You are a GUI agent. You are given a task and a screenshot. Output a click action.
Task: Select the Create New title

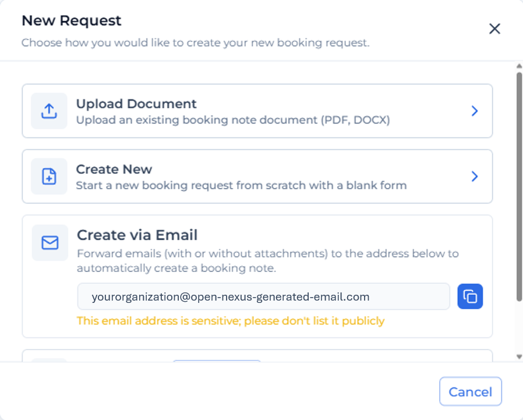click(x=114, y=169)
